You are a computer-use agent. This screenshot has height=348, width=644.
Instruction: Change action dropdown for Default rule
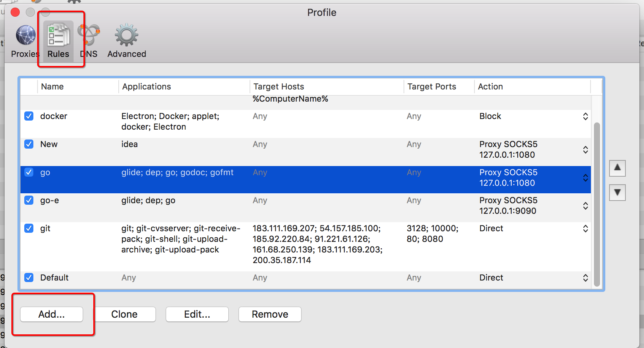coord(585,278)
